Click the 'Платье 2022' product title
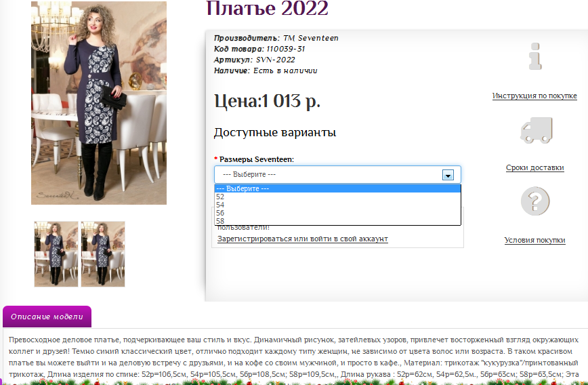The width and height of the screenshot is (588, 385). pos(268,8)
